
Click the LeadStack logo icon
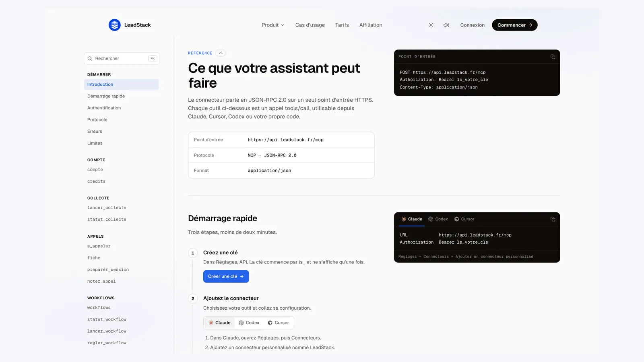click(x=115, y=25)
